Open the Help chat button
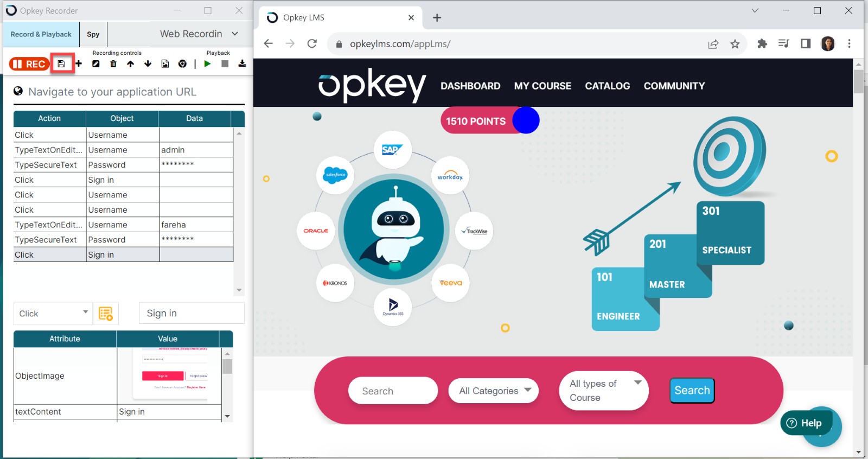The width and height of the screenshot is (868, 459). point(806,423)
